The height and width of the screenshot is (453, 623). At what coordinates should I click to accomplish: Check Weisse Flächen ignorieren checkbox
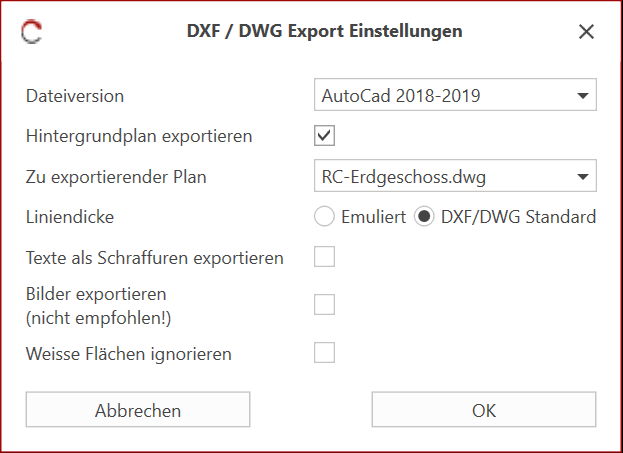coord(324,352)
